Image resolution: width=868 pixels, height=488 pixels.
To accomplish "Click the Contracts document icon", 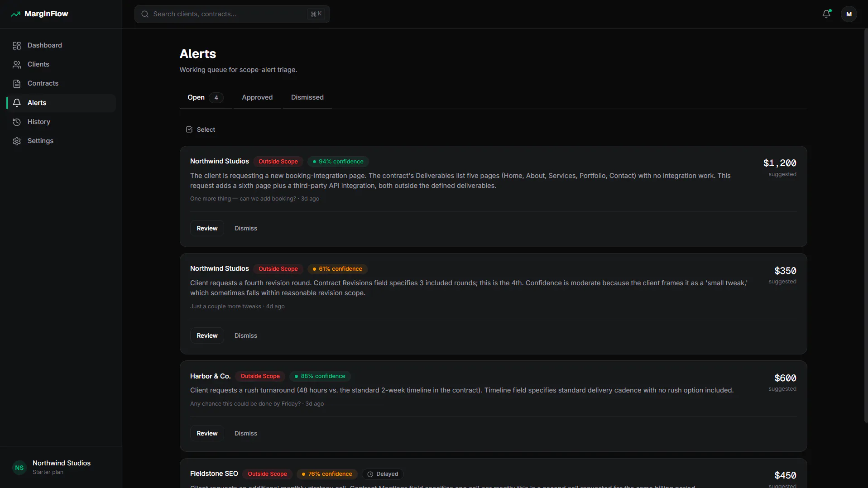I will click(x=17, y=84).
